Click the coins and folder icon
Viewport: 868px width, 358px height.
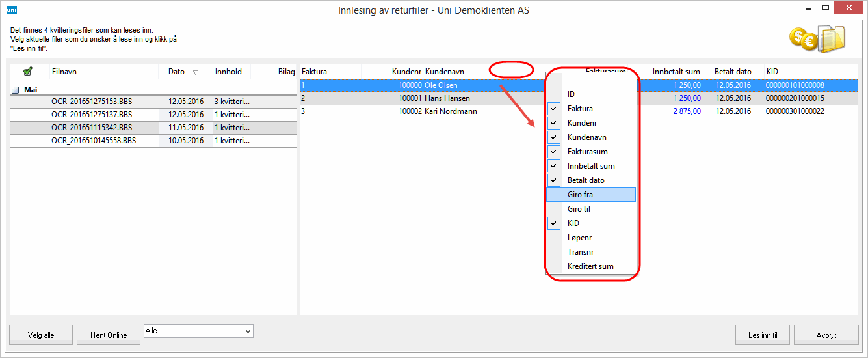tap(817, 39)
